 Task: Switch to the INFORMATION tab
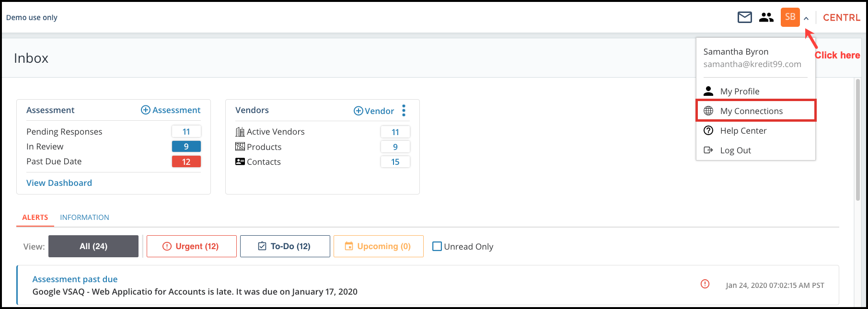84,217
